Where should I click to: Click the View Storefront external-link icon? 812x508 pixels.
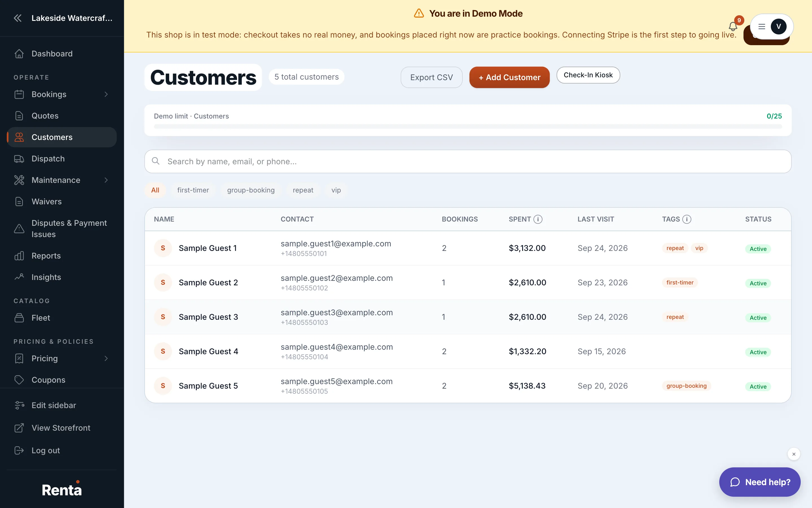pyautogui.click(x=19, y=428)
